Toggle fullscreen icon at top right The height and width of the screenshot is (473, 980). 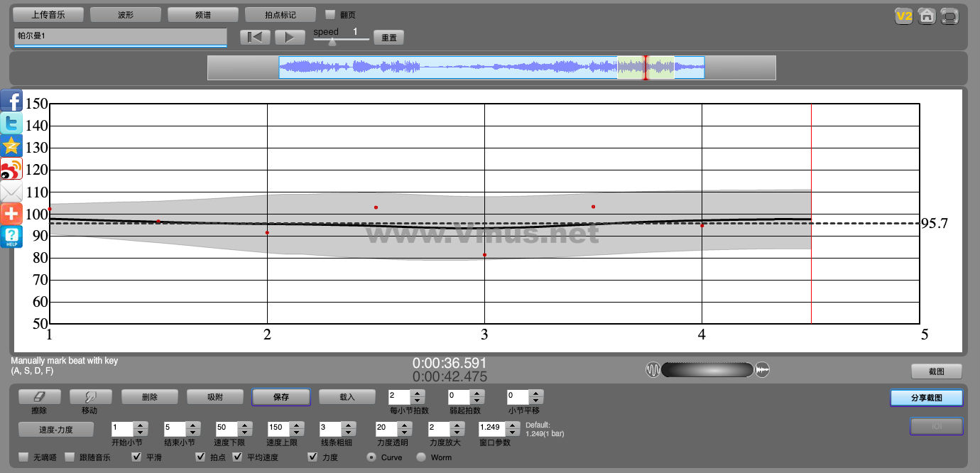pos(949,16)
